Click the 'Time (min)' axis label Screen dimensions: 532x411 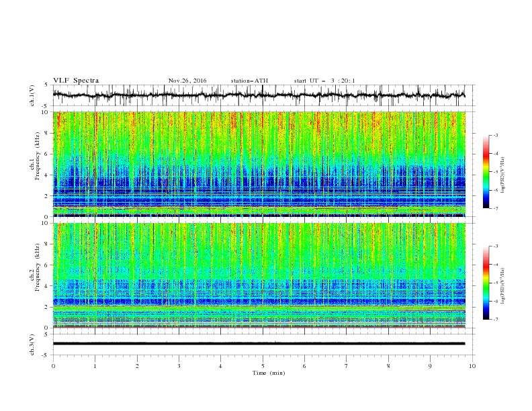point(269,373)
